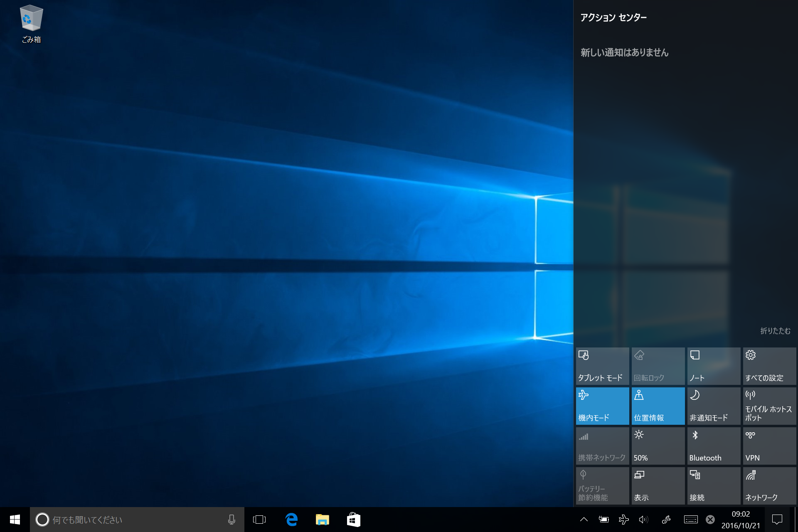Open the Network (ネットワーク) flyout tile
Image resolution: width=798 pixels, height=532 pixels.
[x=769, y=486]
